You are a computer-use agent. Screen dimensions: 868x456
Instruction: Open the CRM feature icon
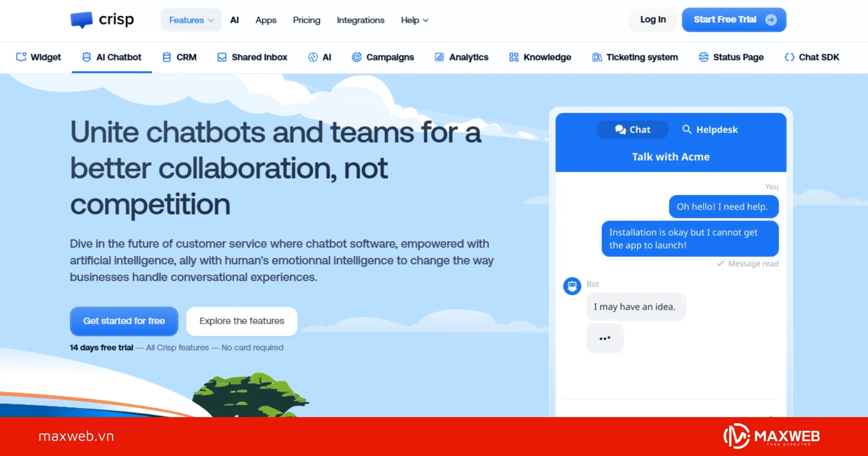(x=167, y=57)
